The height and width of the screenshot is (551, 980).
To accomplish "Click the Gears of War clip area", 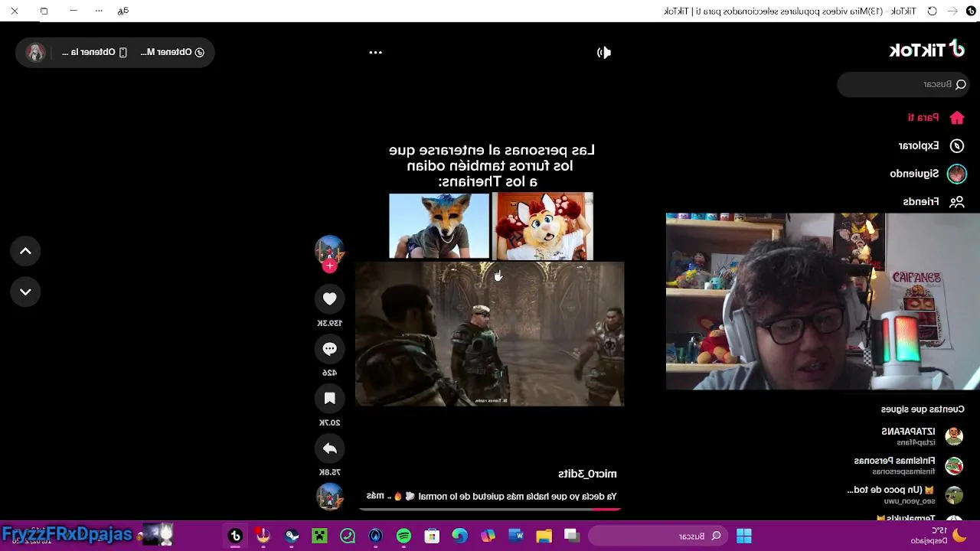I will point(490,334).
